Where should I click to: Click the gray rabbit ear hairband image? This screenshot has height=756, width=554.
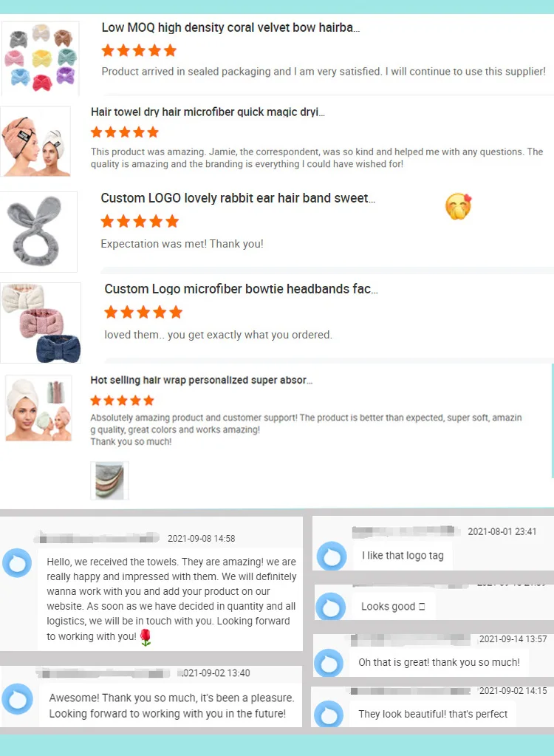(x=38, y=231)
